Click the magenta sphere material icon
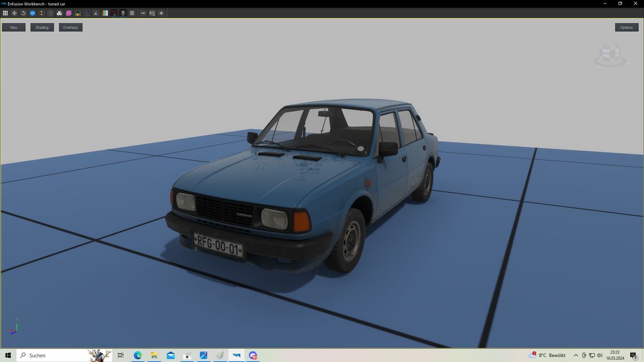Viewport: 644px width, 362px height. (x=68, y=13)
